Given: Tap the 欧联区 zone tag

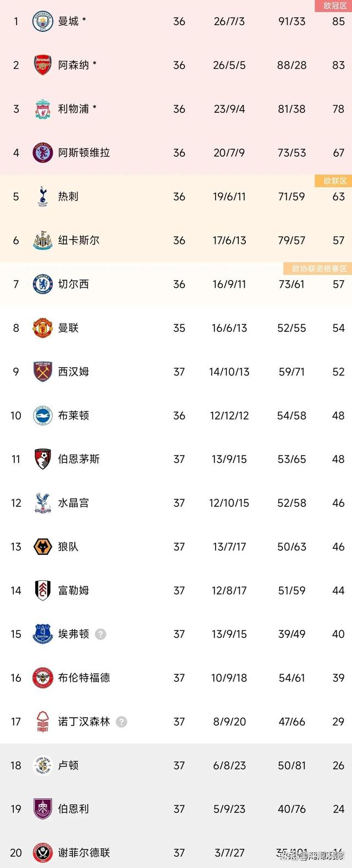Looking at the screenshot, I should point(334,181).
